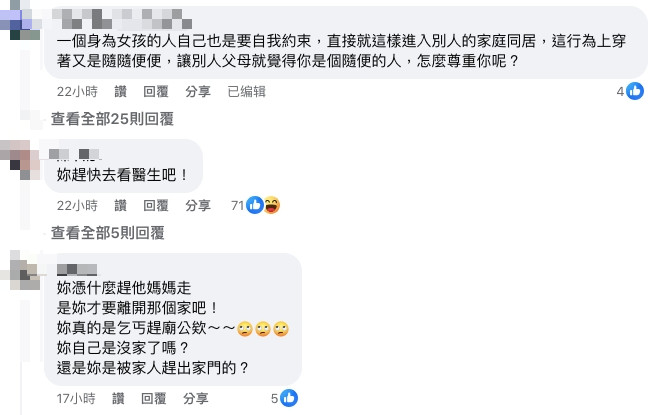Open the blurred avatar of the first commenter
652x415 pixels.
pyautogui.click(x=20, y=21)
